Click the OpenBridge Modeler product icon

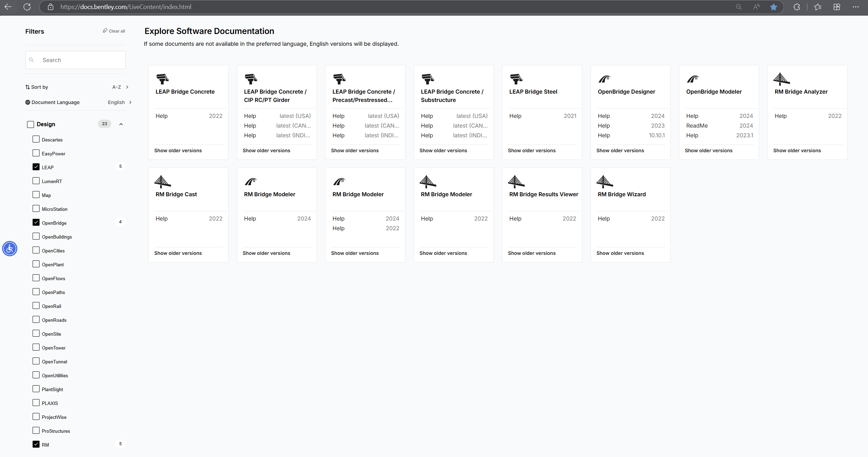tap(693, 79)
